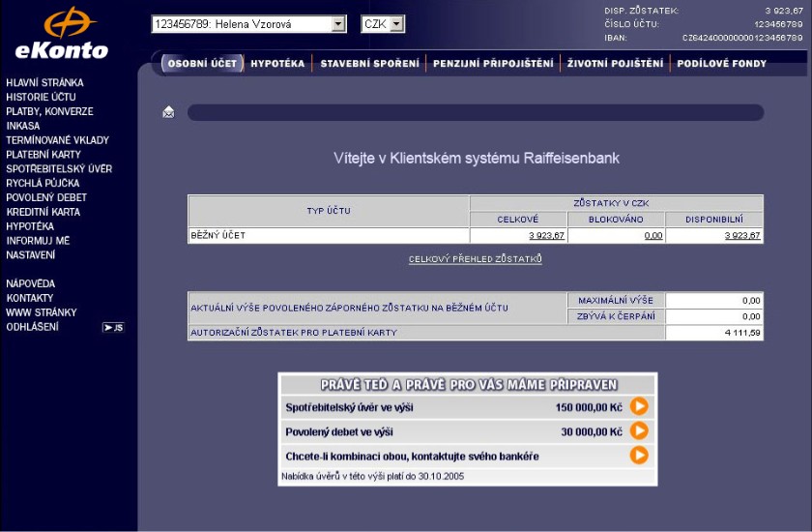Click Povolený debet ve výši offer text

coord(339,431)
